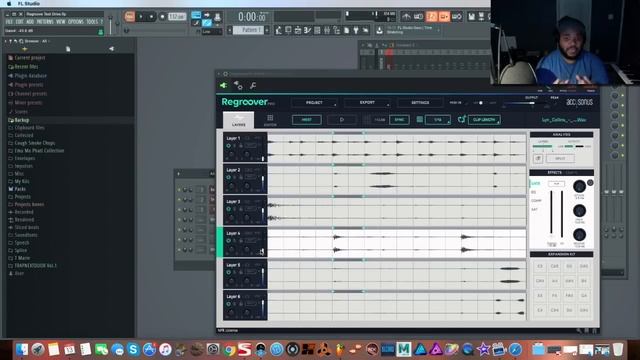Toggle Pat/Song mode orange button

coord(129,16)
